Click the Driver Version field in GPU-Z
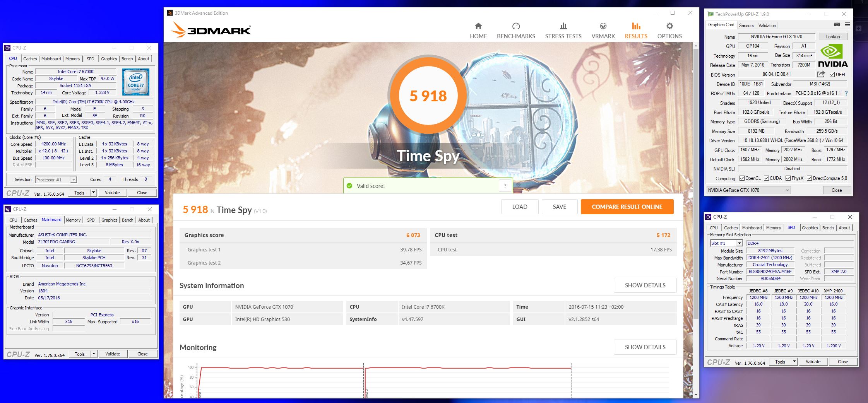Viewport: 868px width, 403px height. pos(793,140)
